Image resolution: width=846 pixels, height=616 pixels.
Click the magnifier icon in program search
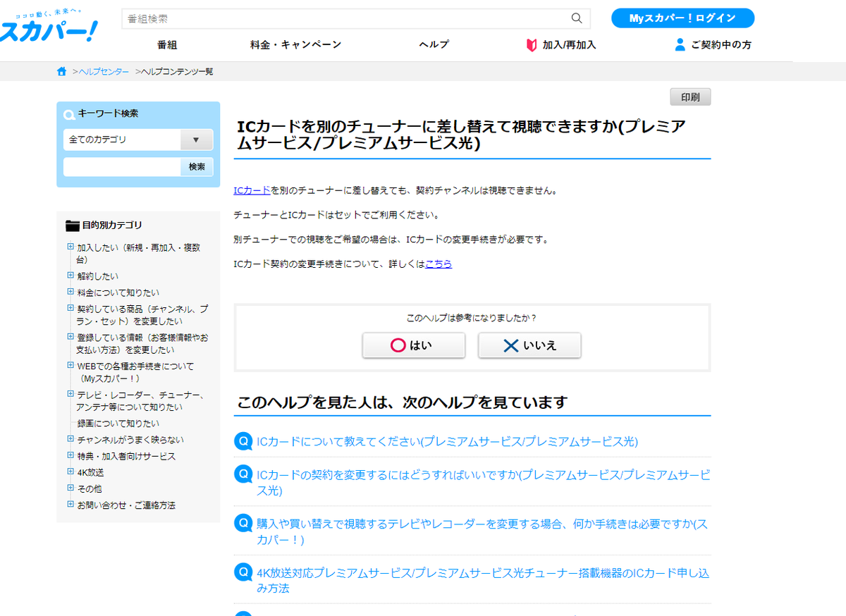(x=577, y=18)
